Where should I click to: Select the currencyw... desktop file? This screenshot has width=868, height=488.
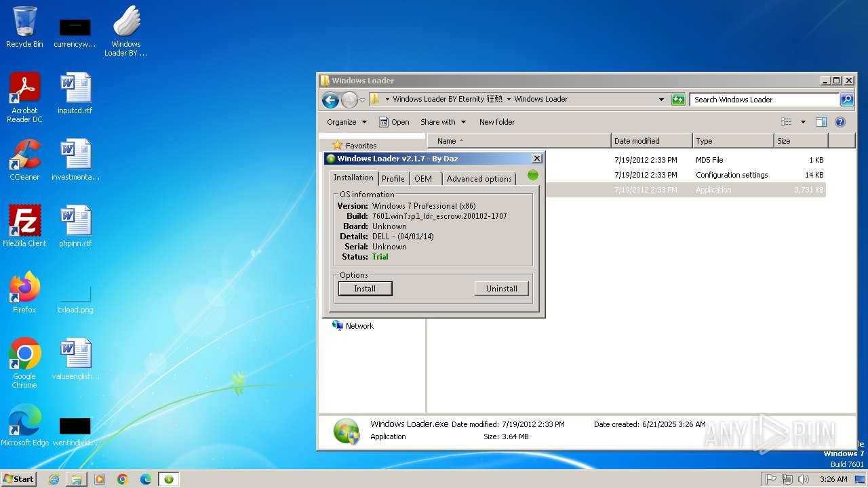[75, 33]
